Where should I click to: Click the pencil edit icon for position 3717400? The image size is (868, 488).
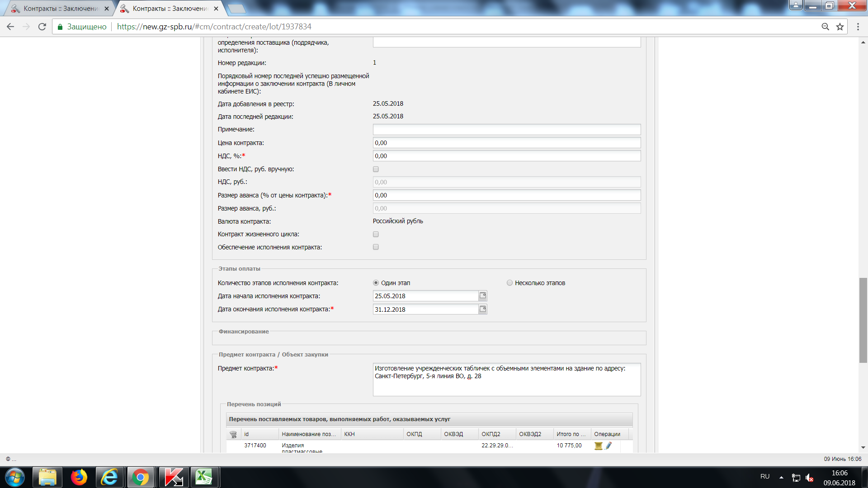[609, 446]
